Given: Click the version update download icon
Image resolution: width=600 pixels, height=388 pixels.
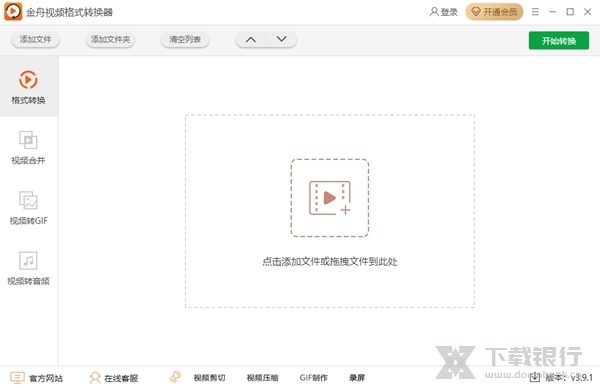Looking at the screenshot, I should [x=535, y=378].
